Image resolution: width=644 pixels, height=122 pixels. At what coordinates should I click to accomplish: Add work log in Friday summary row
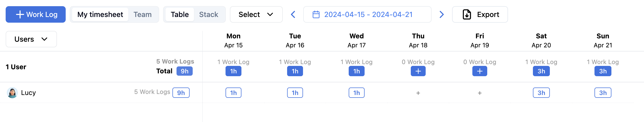pos(480,71)
